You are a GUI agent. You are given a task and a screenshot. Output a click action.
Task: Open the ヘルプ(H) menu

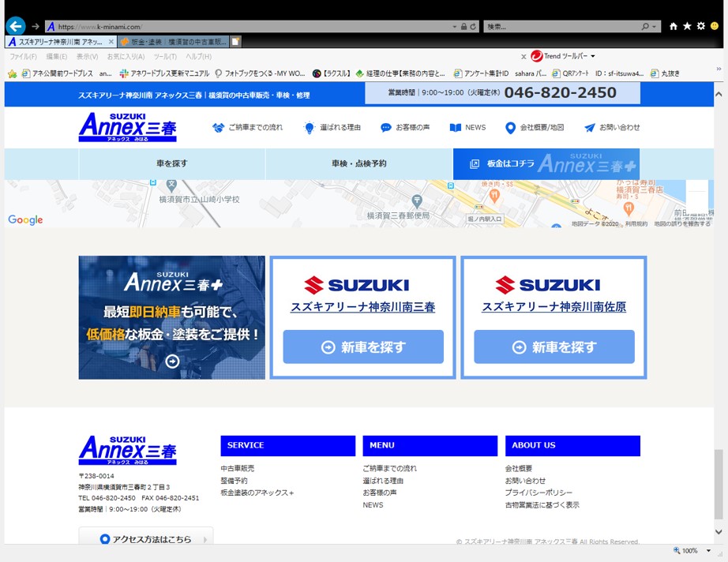pyautogui.click(x=199, y=57)
